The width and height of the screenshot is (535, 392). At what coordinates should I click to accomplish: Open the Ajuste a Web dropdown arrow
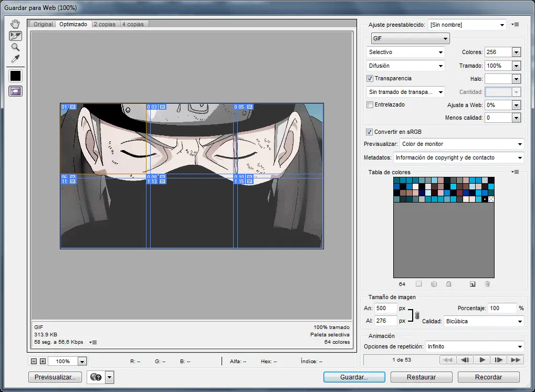pyautogui.click(x=516, y=105)
